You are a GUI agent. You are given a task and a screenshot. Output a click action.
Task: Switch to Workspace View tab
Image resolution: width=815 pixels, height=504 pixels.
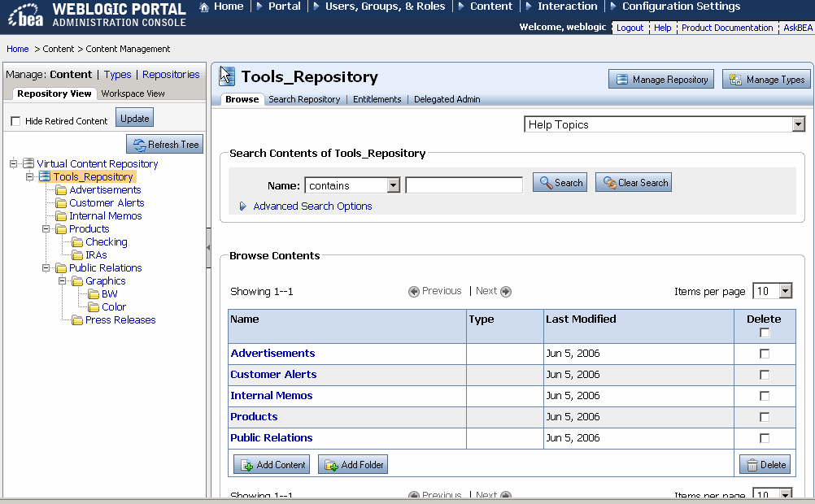[133, 93]
